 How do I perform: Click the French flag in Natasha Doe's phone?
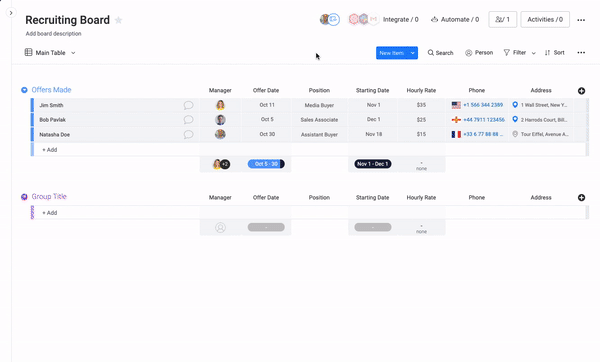coord(456,134)
